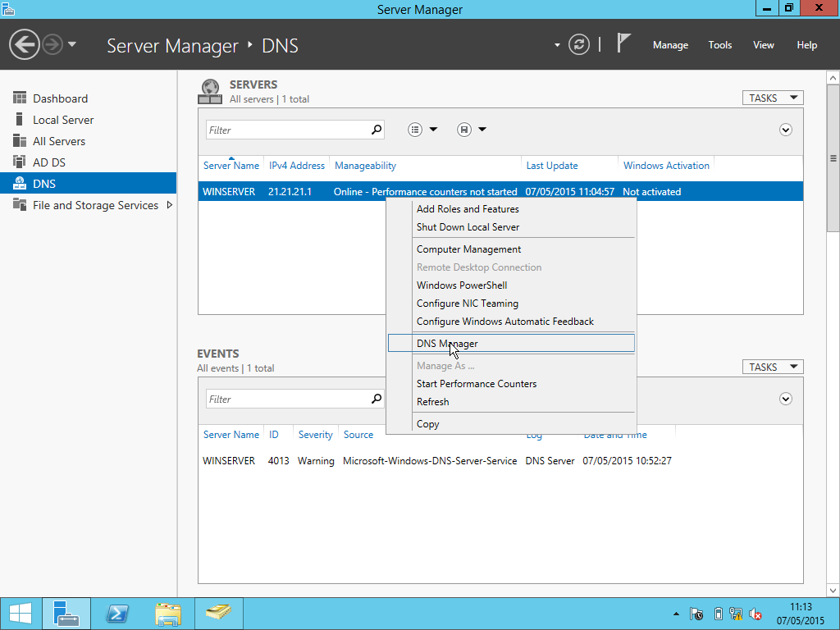Open the Windows PowerShell taskbar icon
The height and width of the screenshot is (630, 840).
(x=117, y=613)
